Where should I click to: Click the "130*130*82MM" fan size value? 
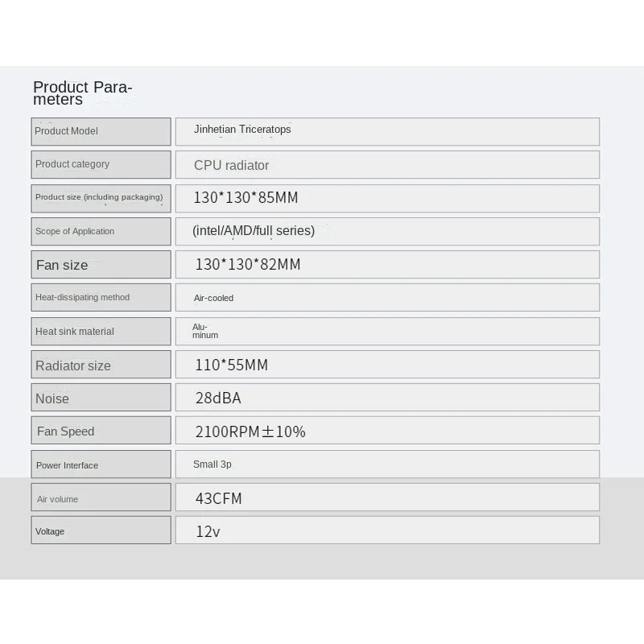tap(248, 265)
